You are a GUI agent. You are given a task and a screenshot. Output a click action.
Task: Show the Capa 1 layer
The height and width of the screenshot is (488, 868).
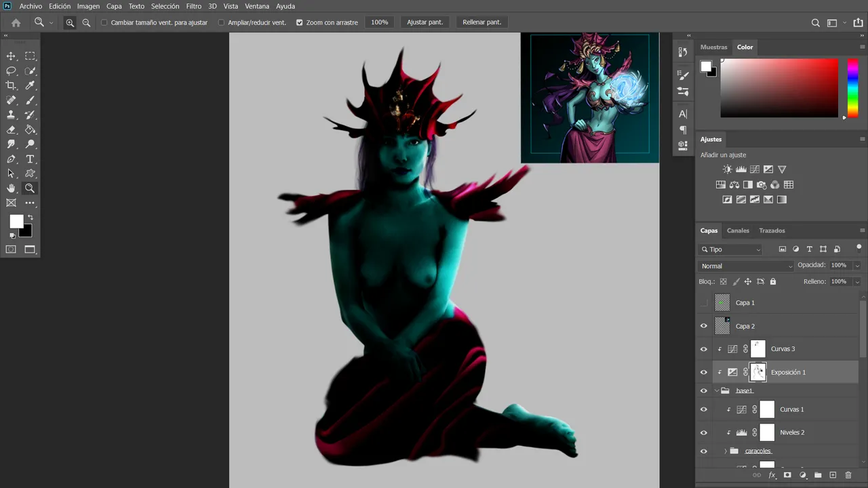point(703,303)
